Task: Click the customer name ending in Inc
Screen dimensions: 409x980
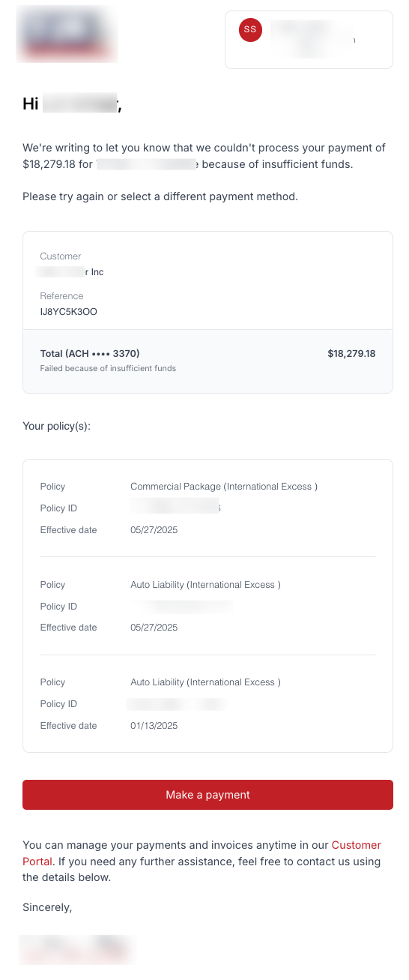Action: point(72,272)
